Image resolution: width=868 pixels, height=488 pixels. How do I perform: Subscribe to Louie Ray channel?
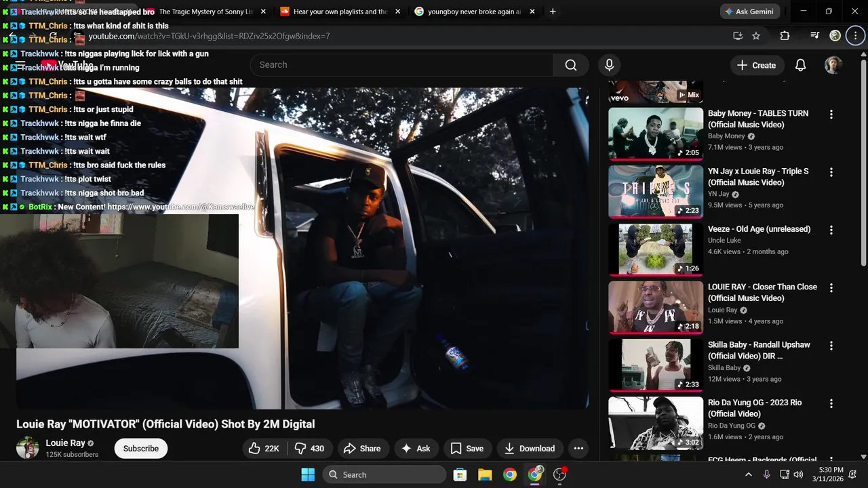(141, 449)
